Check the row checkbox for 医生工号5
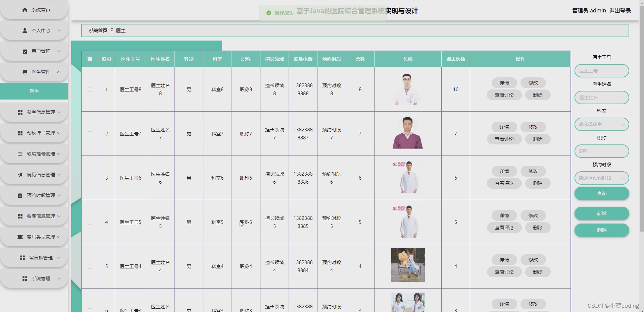 pos(90,222)
